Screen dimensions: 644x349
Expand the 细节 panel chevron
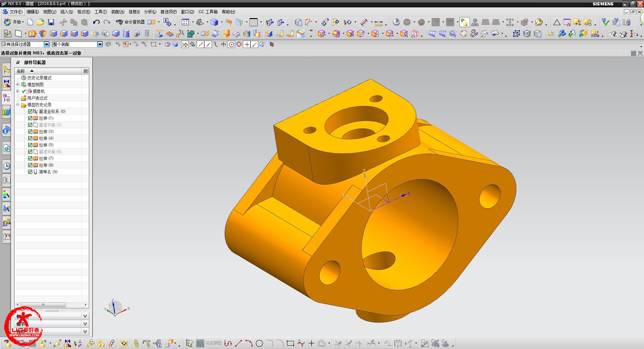click(x=85, y=324)
